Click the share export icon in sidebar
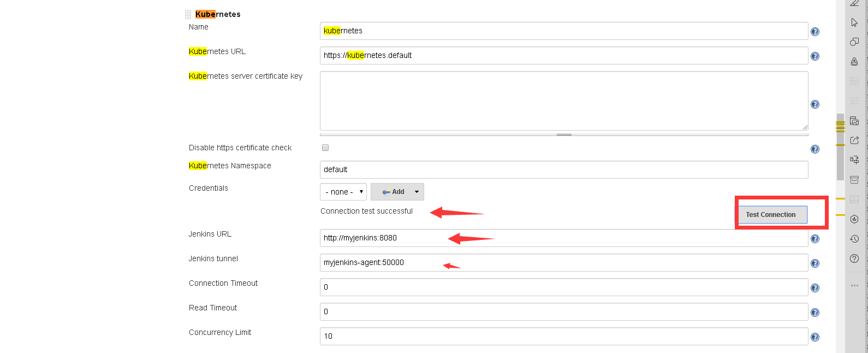The image size is (868, 353). tap(854, 140)
